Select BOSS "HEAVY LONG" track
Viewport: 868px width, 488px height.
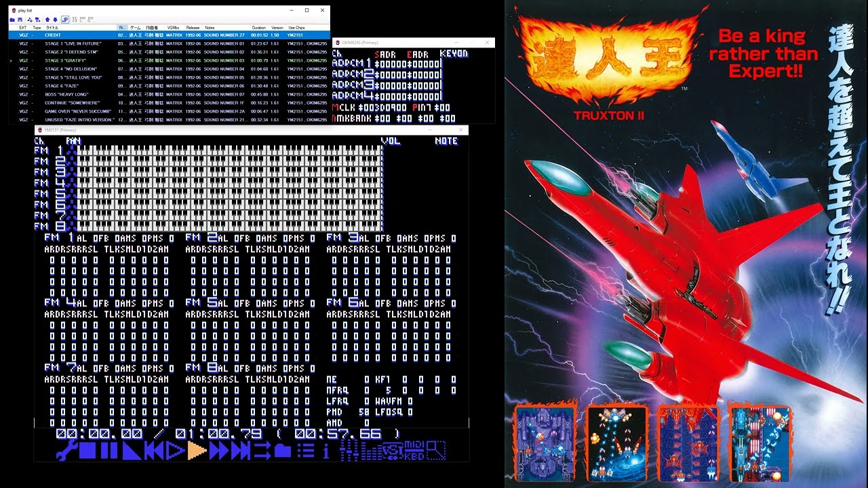tap(169, 94)
